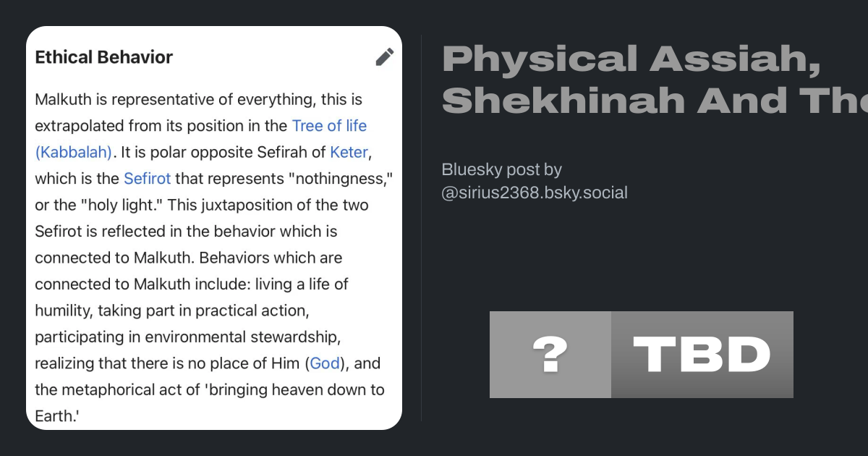Click the "Bluesky post by" label
Screen dimensions: 868x456
[501, 169]
